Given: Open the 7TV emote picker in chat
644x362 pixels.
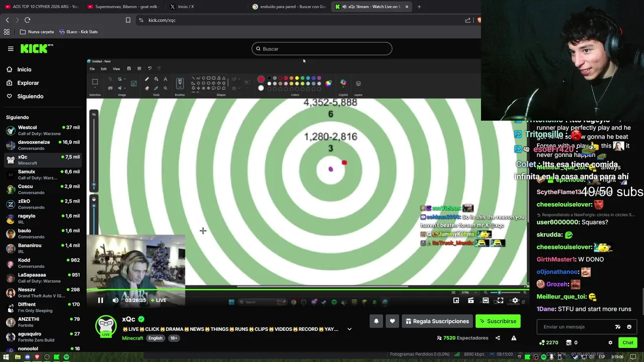Looking at the screenshot, I should 618,327.
